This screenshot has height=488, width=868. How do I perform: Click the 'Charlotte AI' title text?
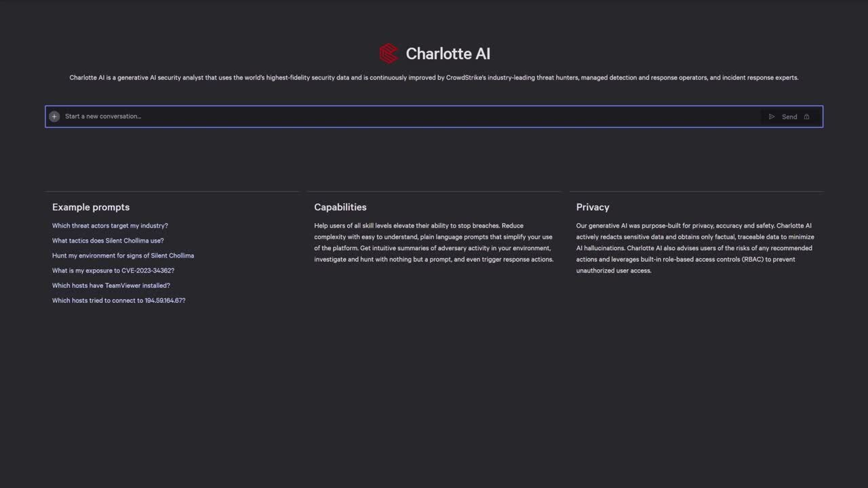[448, 54]
